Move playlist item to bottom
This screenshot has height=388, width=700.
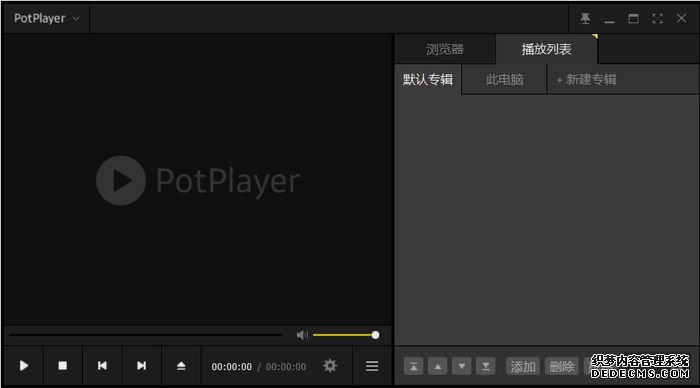(x=486, y=367)
